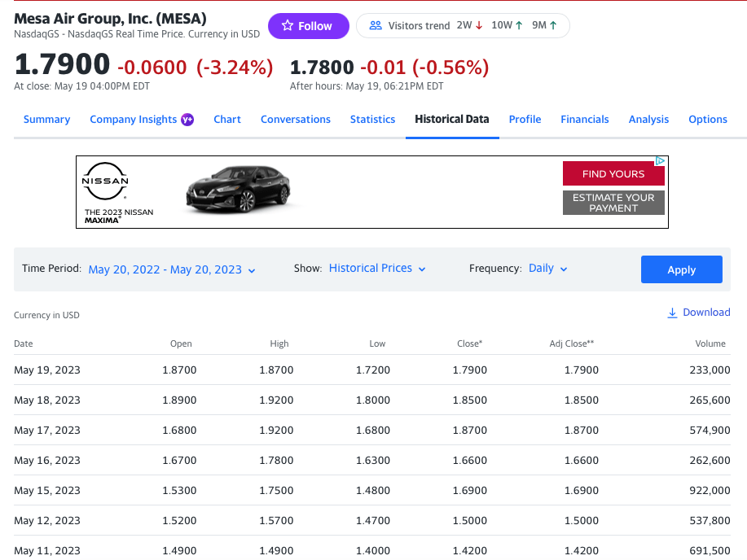Click the Y+ badge beside Company Insights

187,120
